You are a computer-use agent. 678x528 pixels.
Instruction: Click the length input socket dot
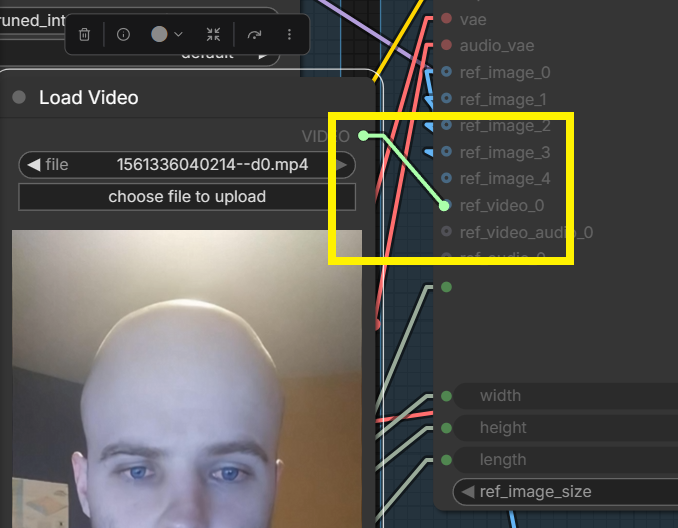[x=446, y=460]
